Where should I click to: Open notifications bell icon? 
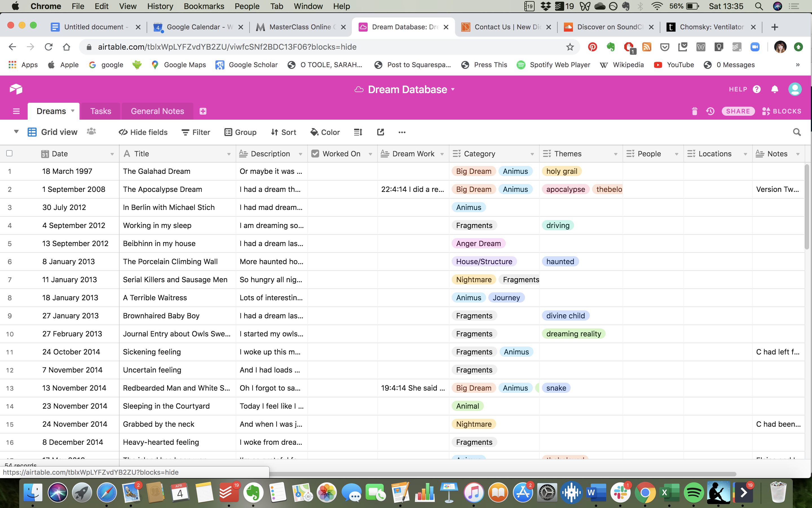coord(775,89)
